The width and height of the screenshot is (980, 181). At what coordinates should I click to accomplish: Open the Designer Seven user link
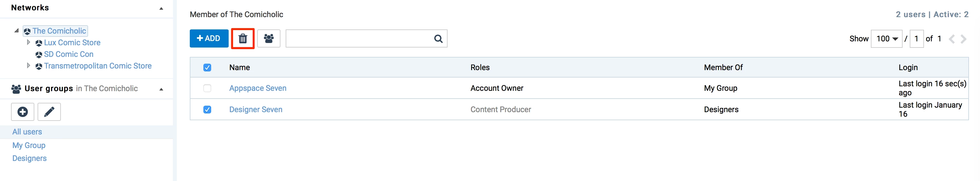[256, 110]
